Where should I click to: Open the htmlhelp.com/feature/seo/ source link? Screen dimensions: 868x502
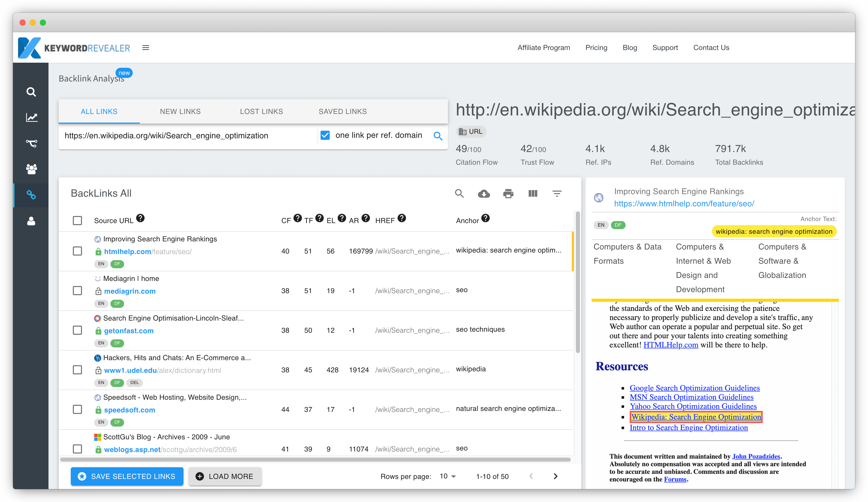(148, 252)
